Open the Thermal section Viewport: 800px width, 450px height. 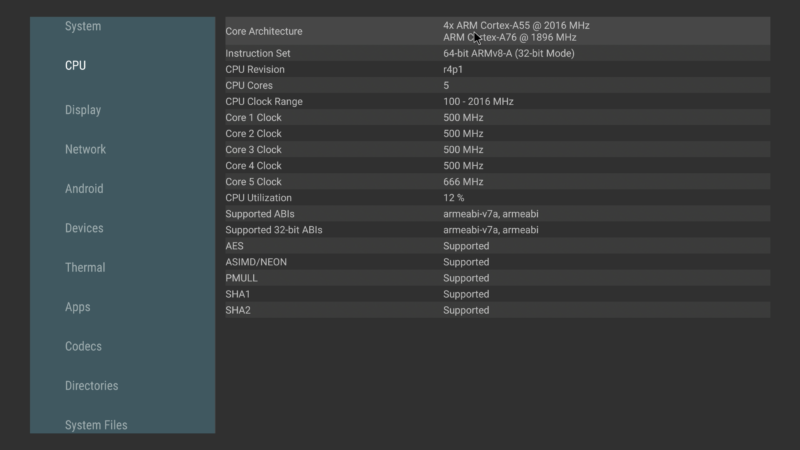click(x=85, y=267)
